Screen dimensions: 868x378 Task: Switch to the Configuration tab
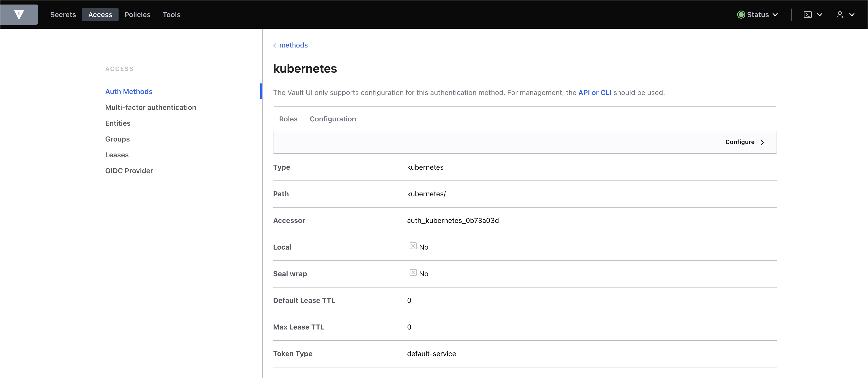[333, 119]
